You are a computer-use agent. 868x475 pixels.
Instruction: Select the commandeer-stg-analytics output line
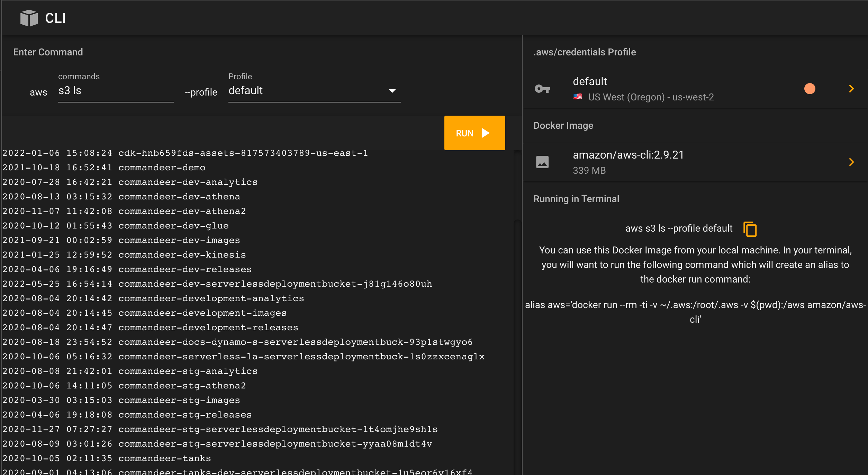(x=130, y=371)
